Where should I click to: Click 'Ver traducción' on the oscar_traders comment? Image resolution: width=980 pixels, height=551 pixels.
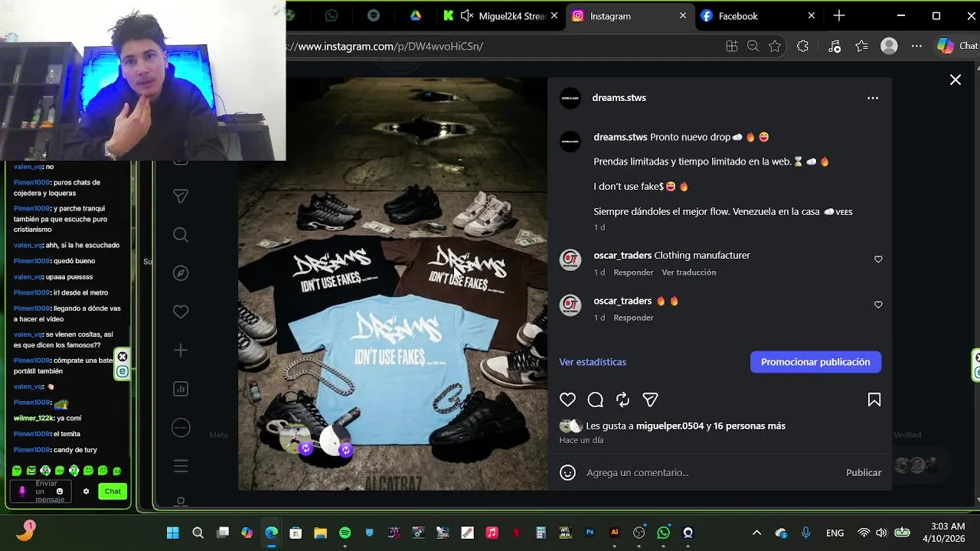click(689, 272)
